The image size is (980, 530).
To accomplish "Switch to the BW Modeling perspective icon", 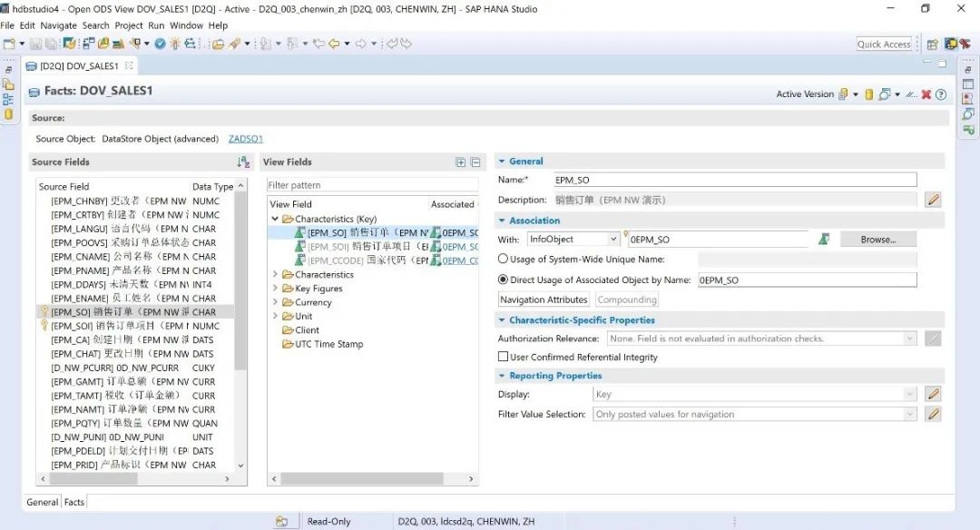I will coord(951,44).
